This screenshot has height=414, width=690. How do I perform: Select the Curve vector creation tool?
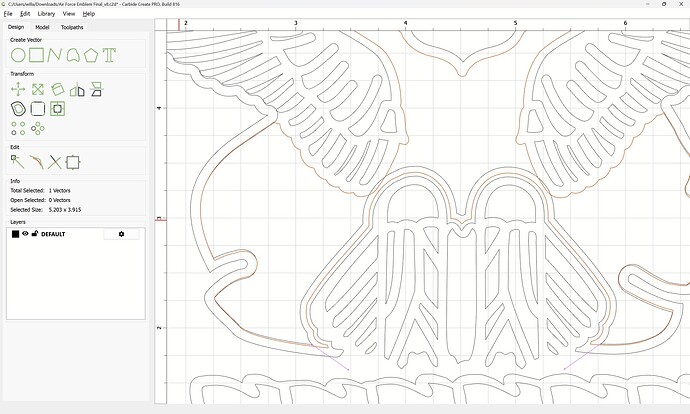pyautogui.click(x=73, y=55)
